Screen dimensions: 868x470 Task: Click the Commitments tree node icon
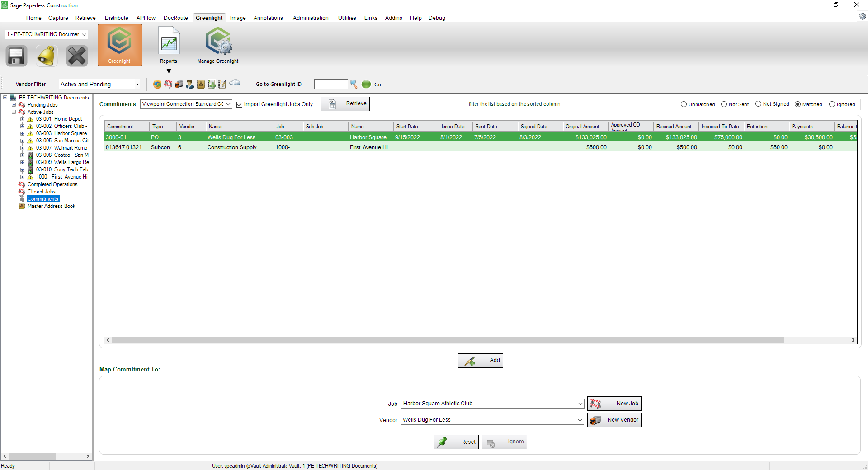(x=22, y=199)
